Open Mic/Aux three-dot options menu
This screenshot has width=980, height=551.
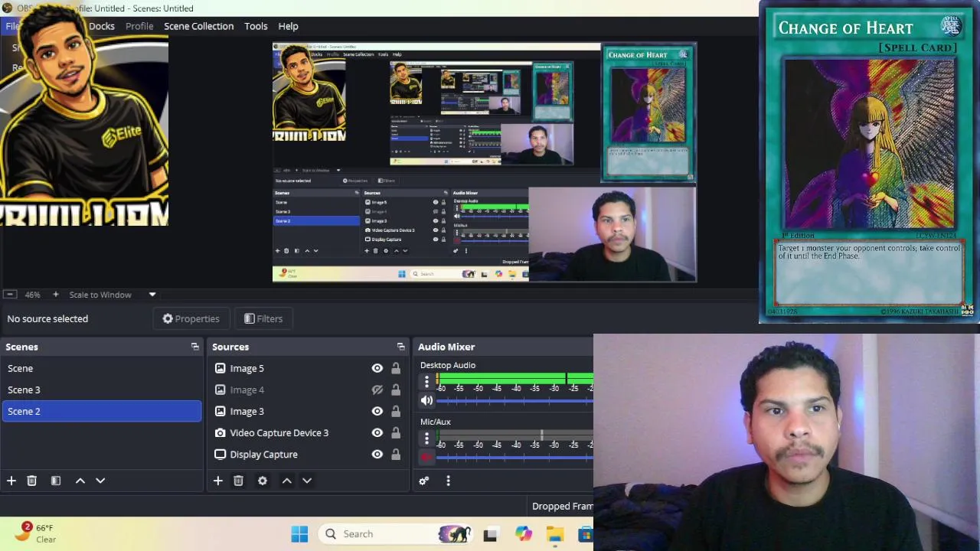pos(426,438)
